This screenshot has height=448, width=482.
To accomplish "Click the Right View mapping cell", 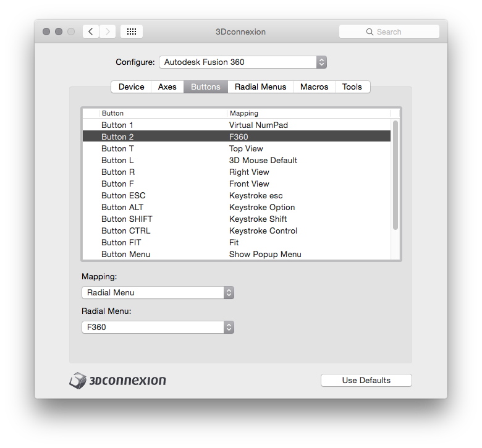I will point(249,172).
